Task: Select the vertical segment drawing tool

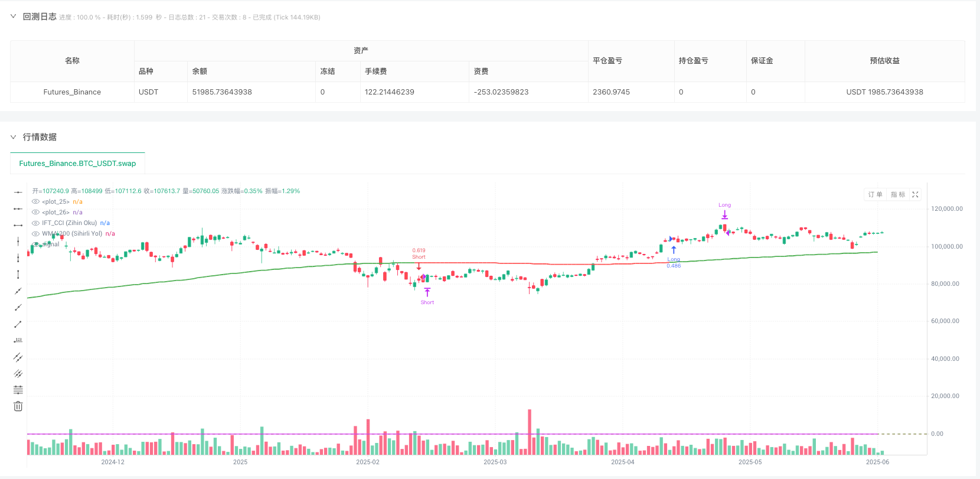Action: (18, 274)
